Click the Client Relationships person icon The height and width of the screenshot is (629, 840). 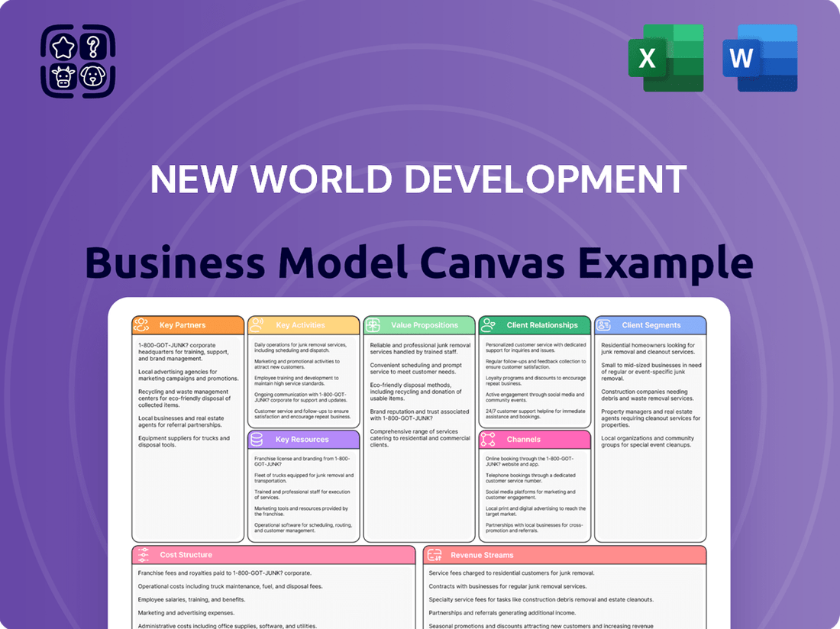(489, 324)
